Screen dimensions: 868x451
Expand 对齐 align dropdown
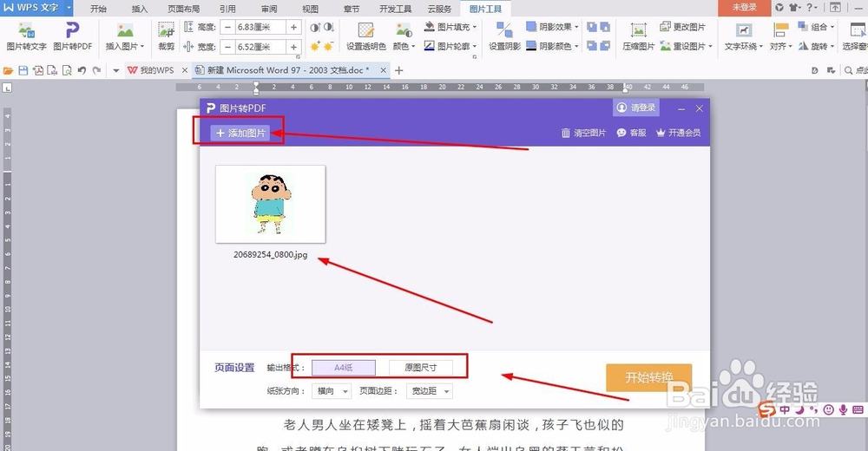(790, 47)
